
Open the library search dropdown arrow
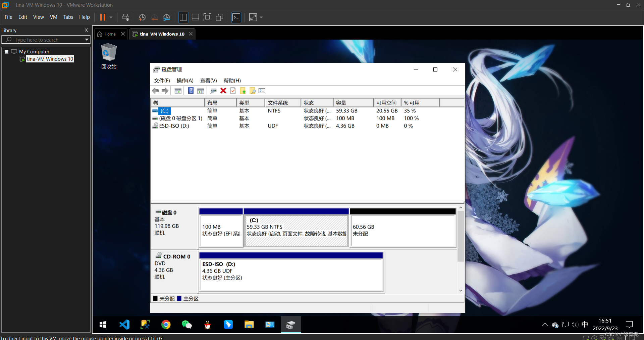[x=87, y=40]
